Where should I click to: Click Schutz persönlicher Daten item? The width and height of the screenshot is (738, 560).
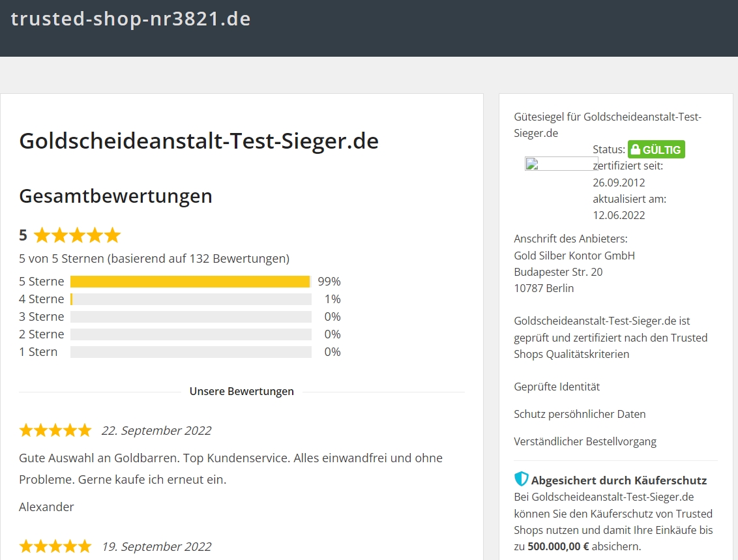(580, 414)
